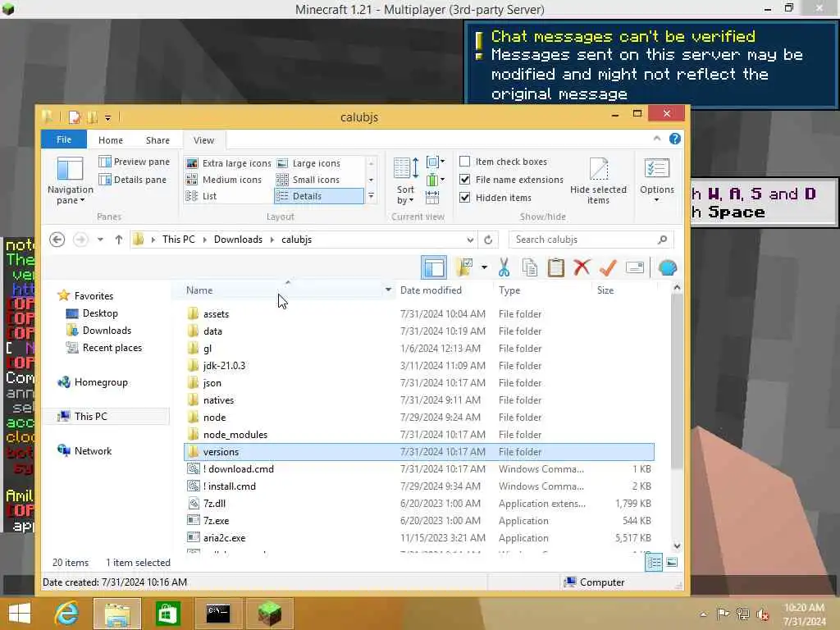This screenshot has width=840, height=630.
Task: Open the address bar history dropdown
Action: click(470, 240)
